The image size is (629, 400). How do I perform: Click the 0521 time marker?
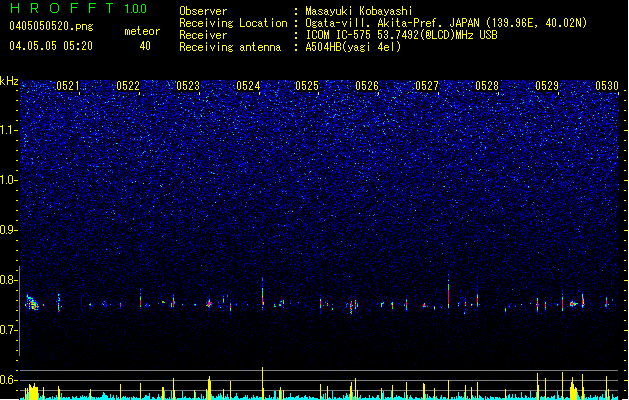tap(68, 86)
